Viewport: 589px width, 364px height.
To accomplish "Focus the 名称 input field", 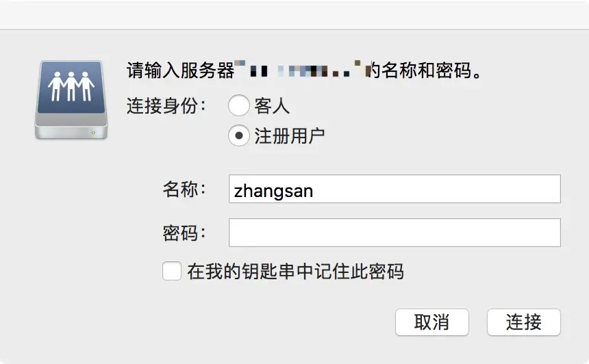I will pyautogui.click(x=394, y=189).
